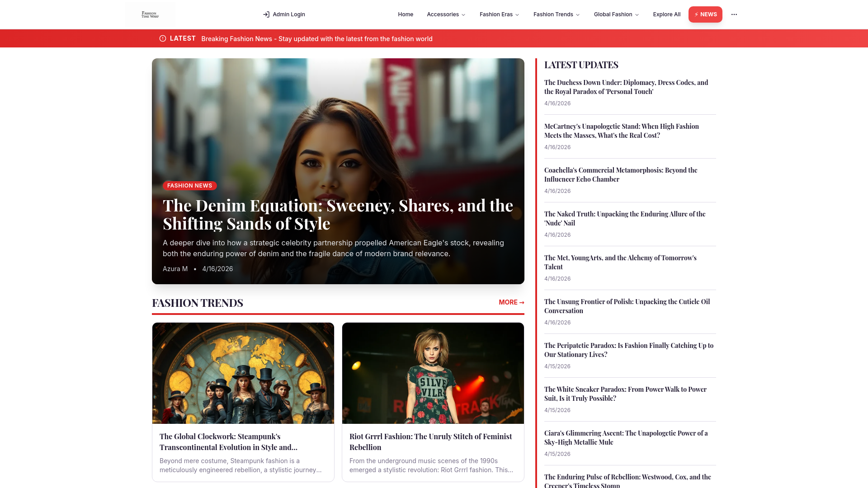This screenshot has width=868, height=488.
Task: Click the FASHION NEWS category badge
Action: point(189,186)
